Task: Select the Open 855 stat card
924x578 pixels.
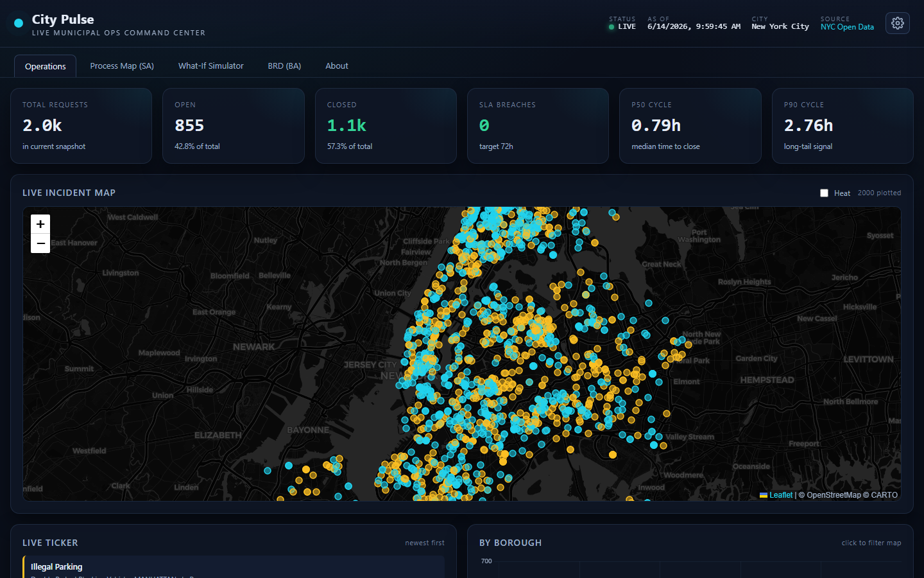Action: (x=234, y=126)
